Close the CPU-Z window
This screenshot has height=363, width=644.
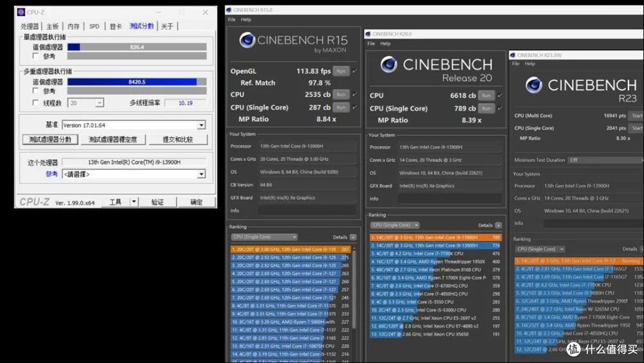[x=205, y=13]
